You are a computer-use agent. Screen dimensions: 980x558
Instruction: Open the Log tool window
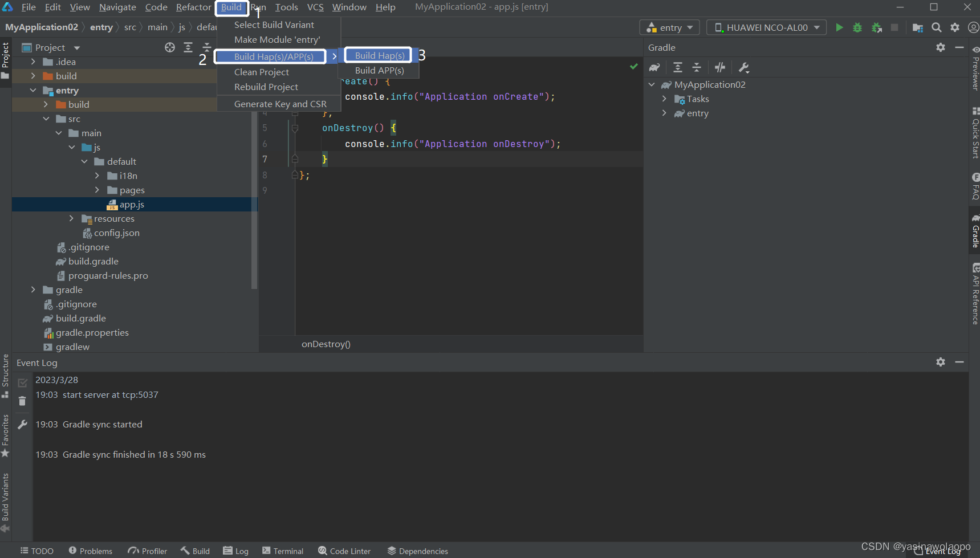[236, 551]
